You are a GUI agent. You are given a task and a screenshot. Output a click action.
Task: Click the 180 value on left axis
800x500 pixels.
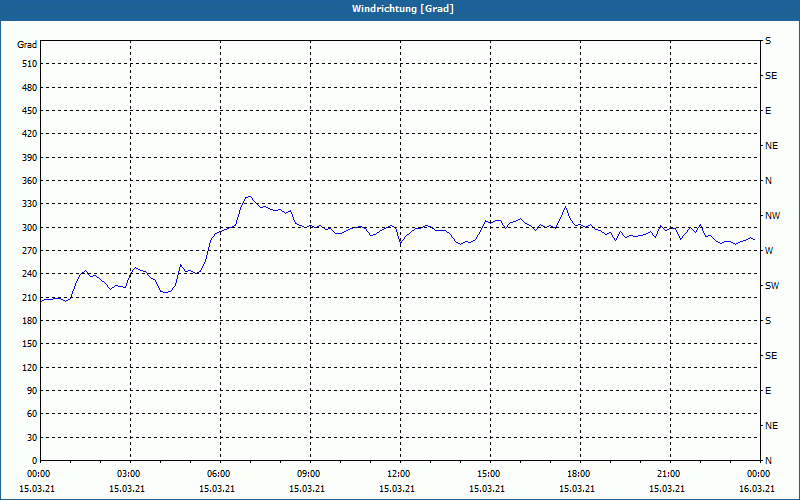pos(28,320)
